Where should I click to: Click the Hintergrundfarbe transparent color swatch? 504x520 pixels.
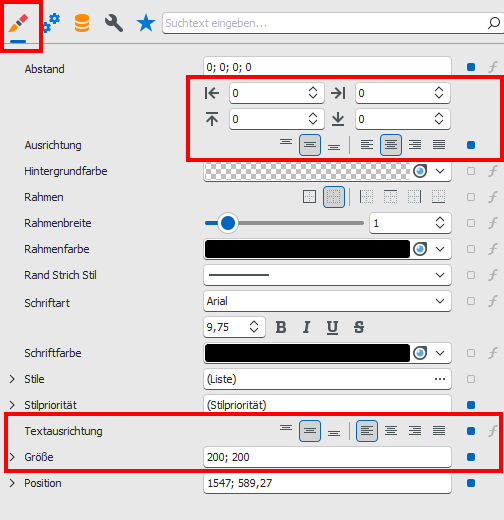click(307, 171)
